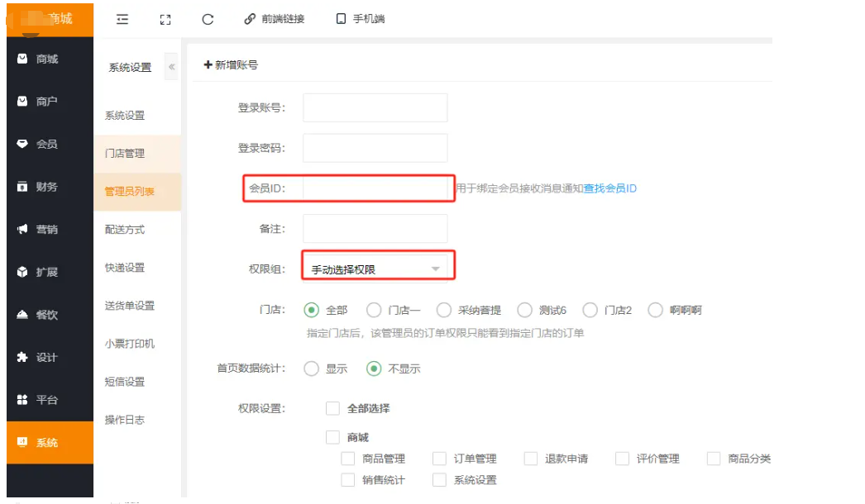
Task: Click 新增账号 header button
Action: pyautogui.click(x=231, y=64)
